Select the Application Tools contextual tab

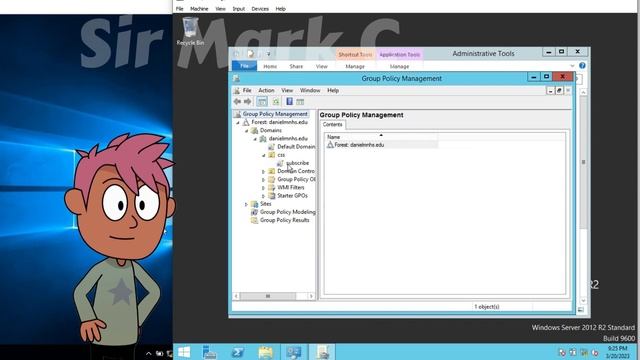click(399, 54)
